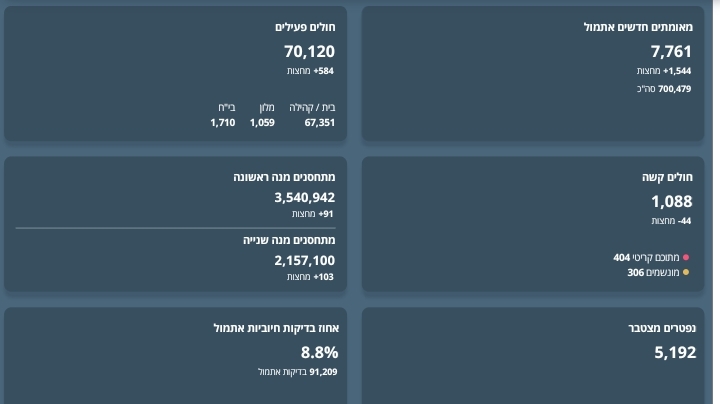Click the 8.8% positive tests percentage
This screenshot has width=720, height=404.
point(319,353)
